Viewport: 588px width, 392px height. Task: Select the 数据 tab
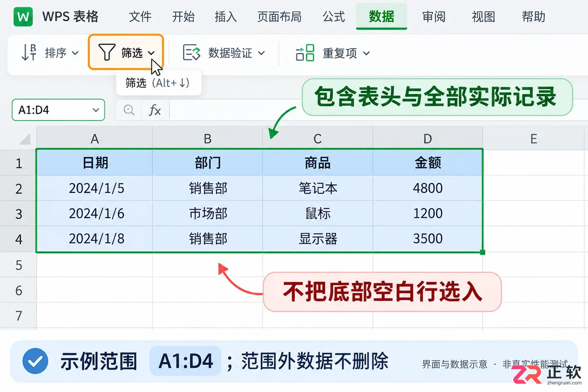[381, 17]
